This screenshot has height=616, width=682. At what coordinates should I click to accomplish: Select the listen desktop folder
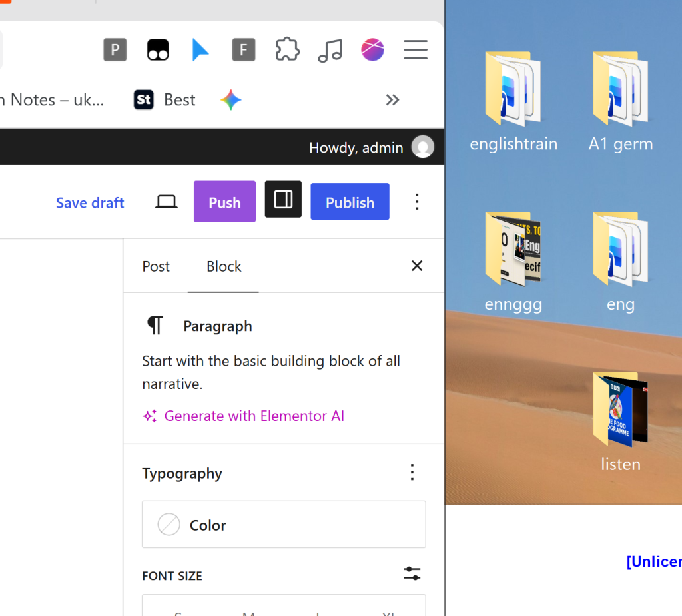pos(621,423)
